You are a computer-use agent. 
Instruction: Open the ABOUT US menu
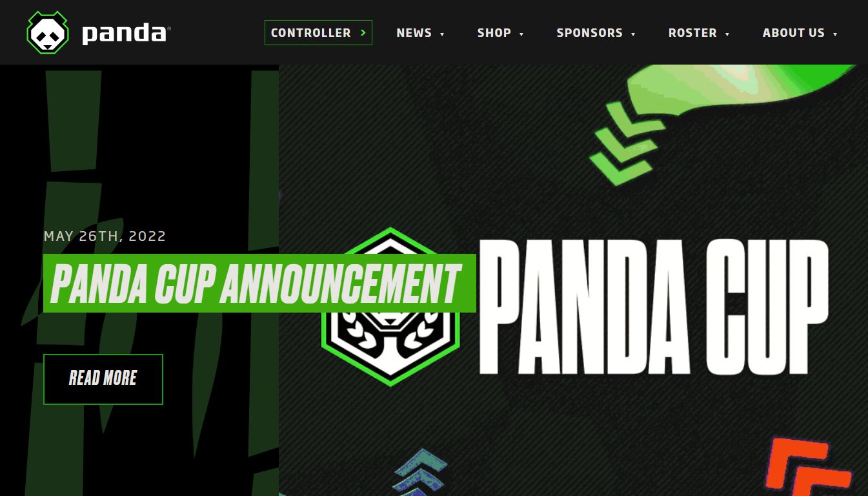[794, 33]
